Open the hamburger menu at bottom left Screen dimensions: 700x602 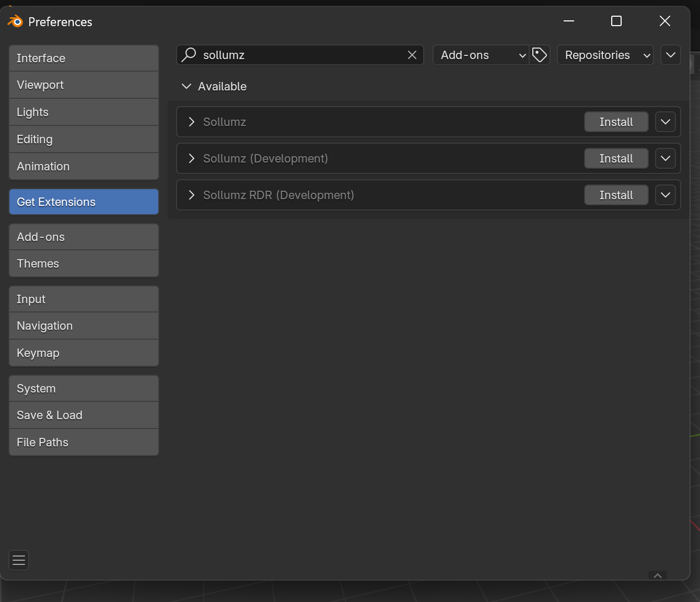click(x=19, y=560)
